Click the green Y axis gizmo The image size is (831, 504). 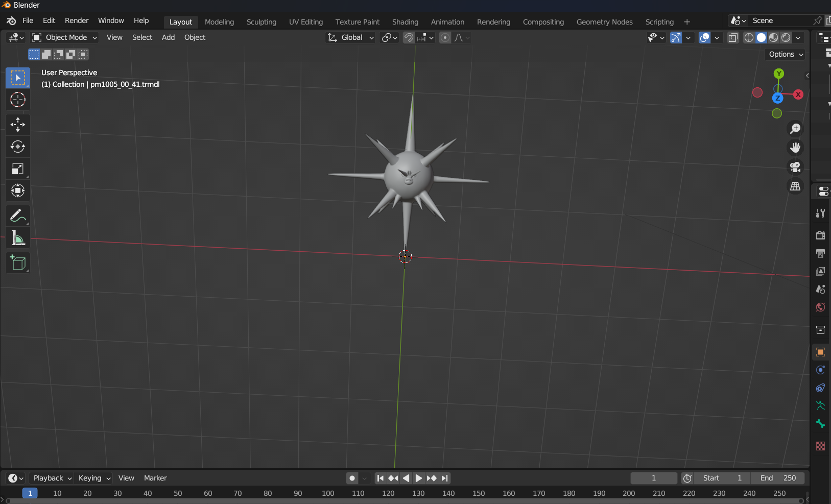[x=778, y=74]
